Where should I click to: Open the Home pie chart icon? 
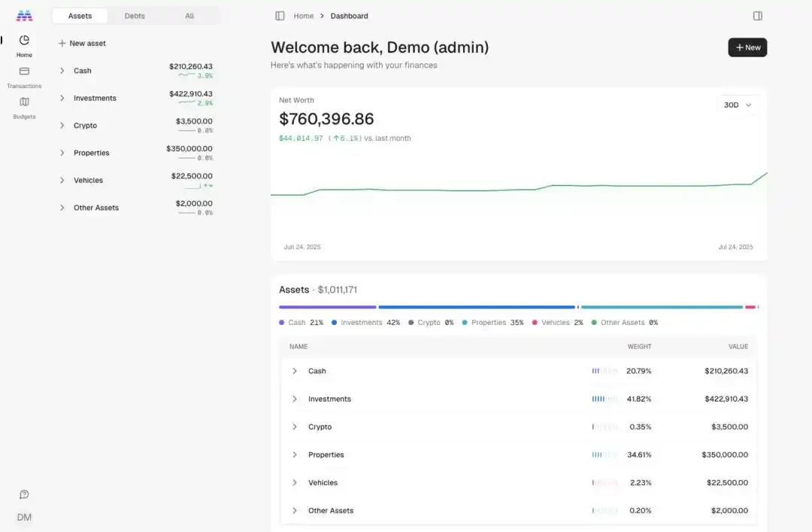coord(24,41)
